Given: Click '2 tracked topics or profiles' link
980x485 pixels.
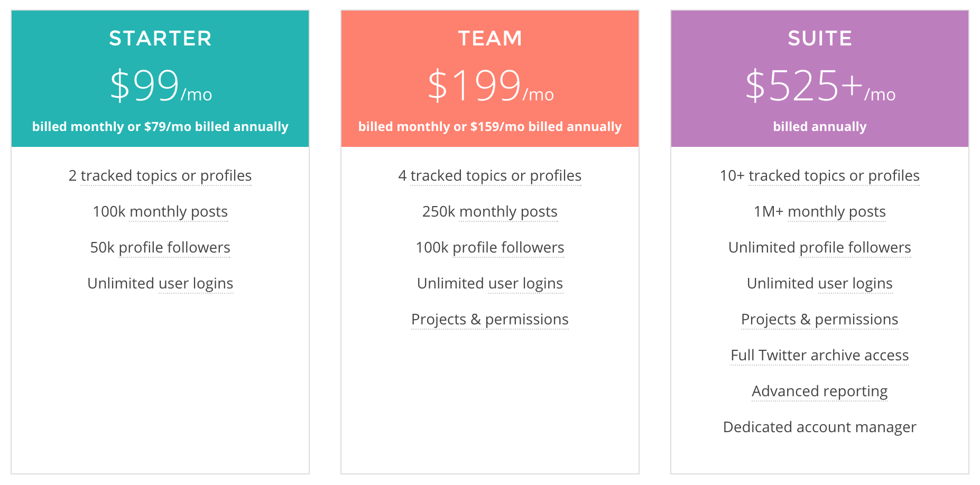Looking at the screenshot, I should tap(160, 176).
